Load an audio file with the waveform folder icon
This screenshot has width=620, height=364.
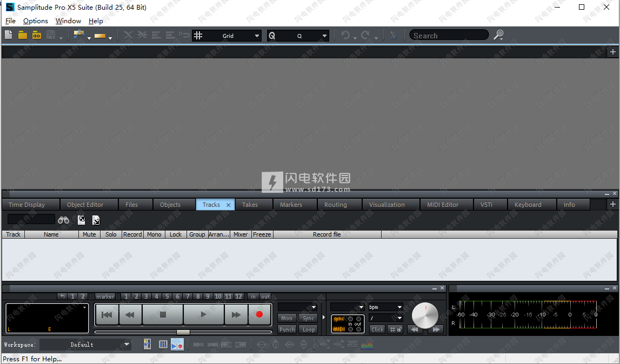(x=36, y=35)
